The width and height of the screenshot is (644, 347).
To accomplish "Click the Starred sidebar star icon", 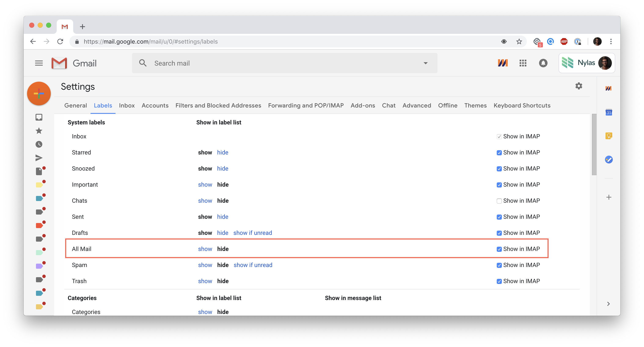I will 39,131.
